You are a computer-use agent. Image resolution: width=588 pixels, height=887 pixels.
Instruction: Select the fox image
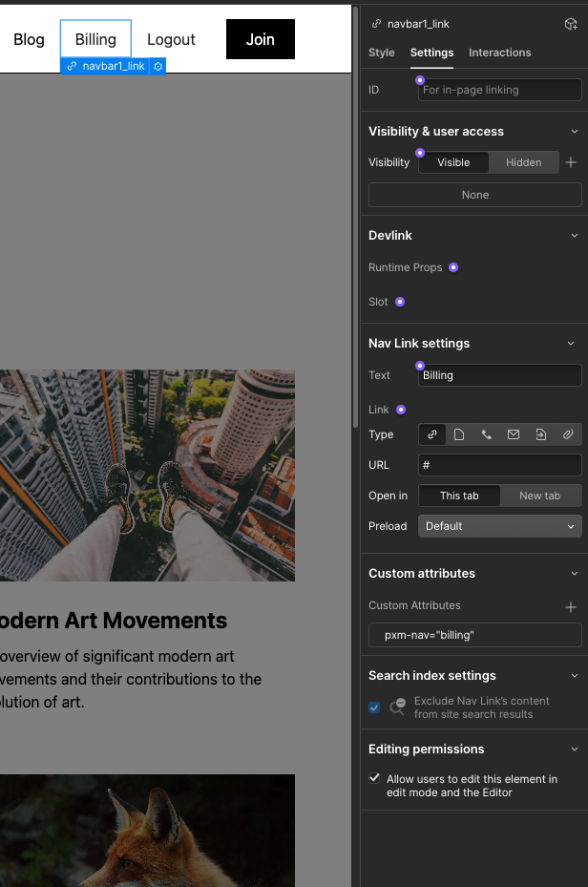tap(147, 831)
